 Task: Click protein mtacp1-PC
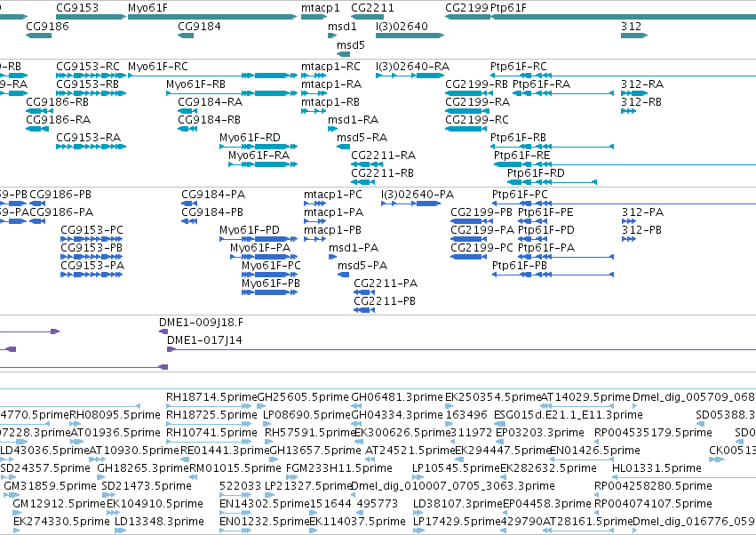click(314, 204)
